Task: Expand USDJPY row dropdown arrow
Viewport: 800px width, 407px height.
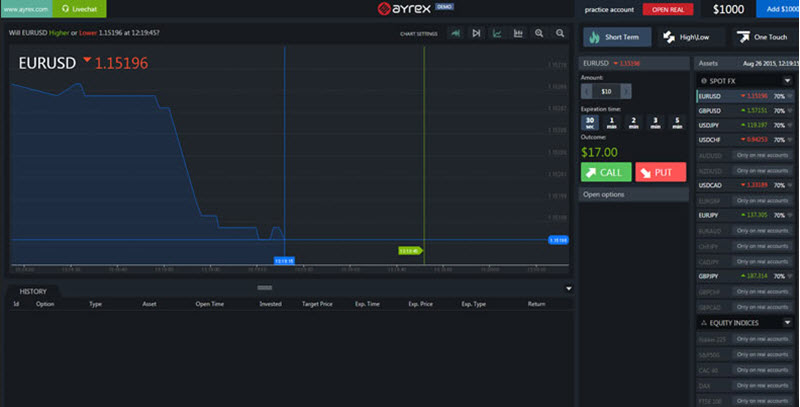Action: (x=790, y=125)
